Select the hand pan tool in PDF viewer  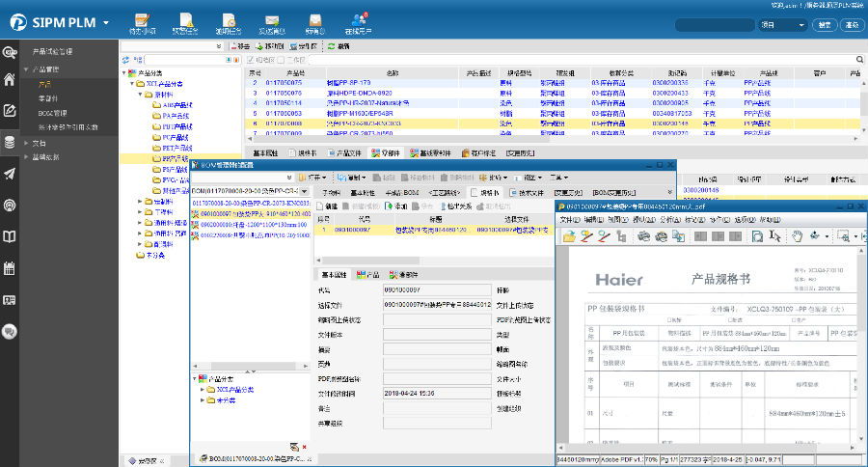click(797, 235)
